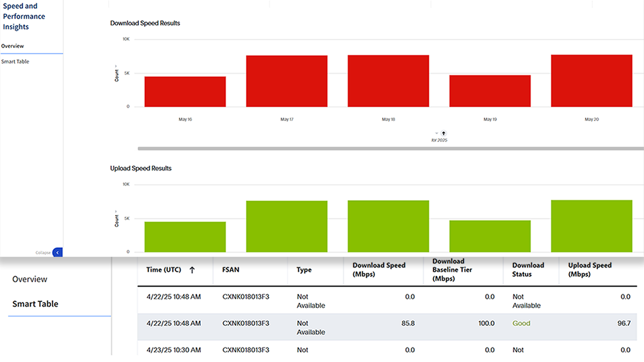
Task: Open Smart Table in the top sidebar
Action: tap(15, 62)
